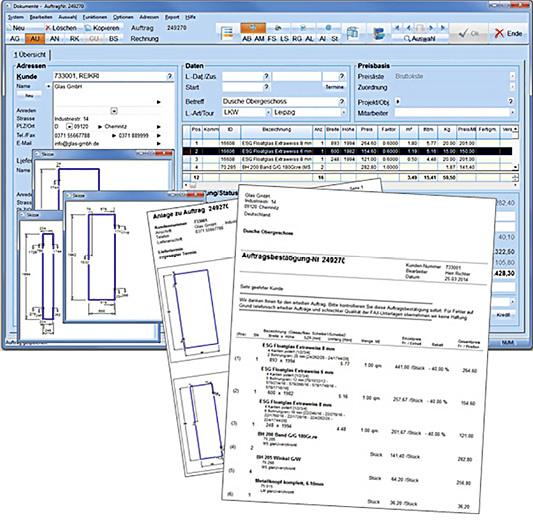The width and height of the screenshot is (533, 529).
Task: Click the list view icon in toolbar
Action: (227, 33)
